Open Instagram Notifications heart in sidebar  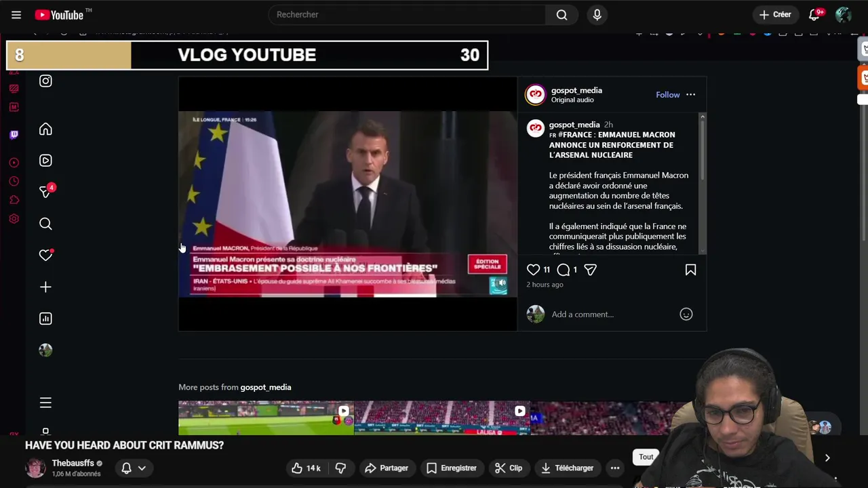[x=45, y=255]
